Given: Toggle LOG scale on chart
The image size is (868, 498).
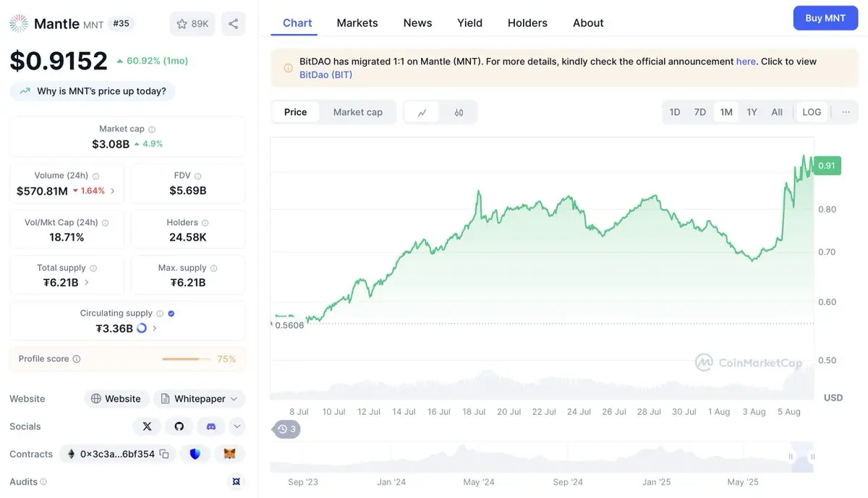Looking at the screenshot, I should [x=812, y=112].
